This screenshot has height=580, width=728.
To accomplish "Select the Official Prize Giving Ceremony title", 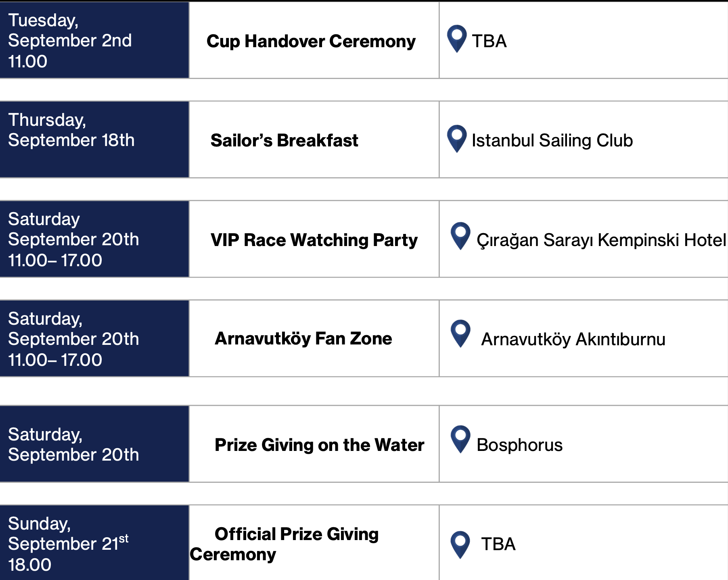I will pos(285,544).
